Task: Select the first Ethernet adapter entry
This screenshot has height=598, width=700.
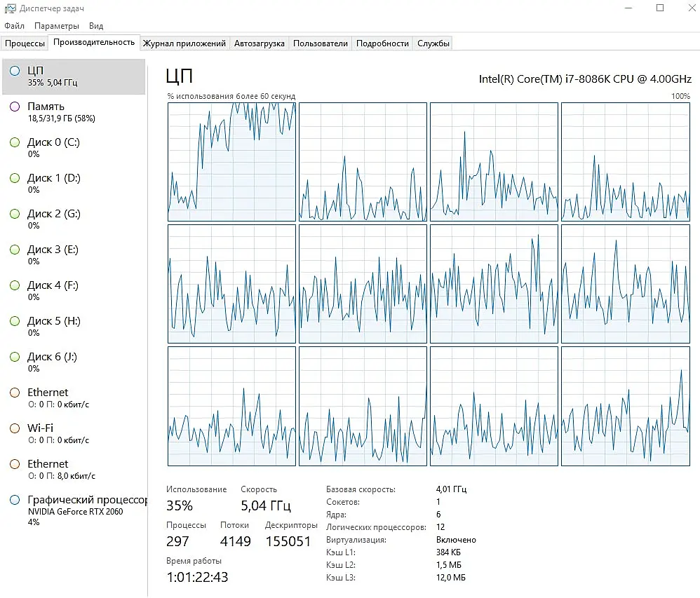Action: (x=74, y=397)
